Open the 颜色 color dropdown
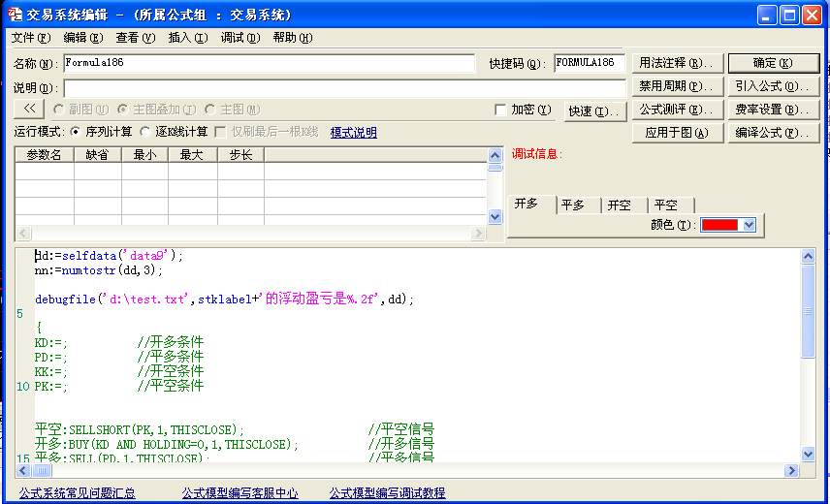The image size is (830, 504). click(x=748, y=225)
